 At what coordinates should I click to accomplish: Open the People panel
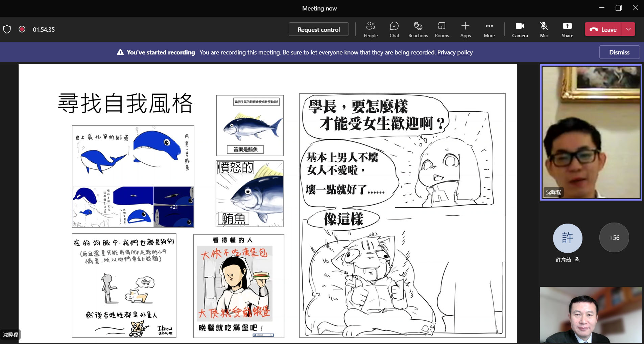pyautogui.click(x=370, y=29)
